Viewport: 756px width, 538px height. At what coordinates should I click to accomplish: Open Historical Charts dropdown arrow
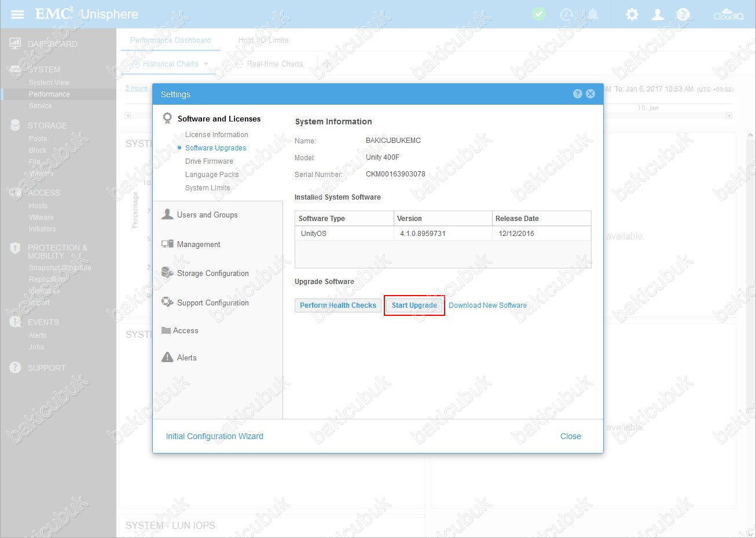206,64
